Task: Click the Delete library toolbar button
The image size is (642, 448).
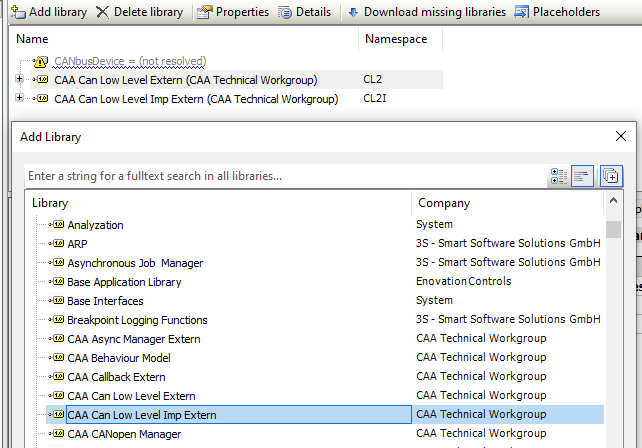Action: click(x=139, y=12)
